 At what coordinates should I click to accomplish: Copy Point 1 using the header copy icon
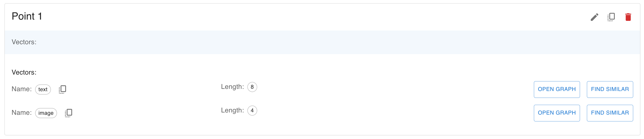pos(611,17)
